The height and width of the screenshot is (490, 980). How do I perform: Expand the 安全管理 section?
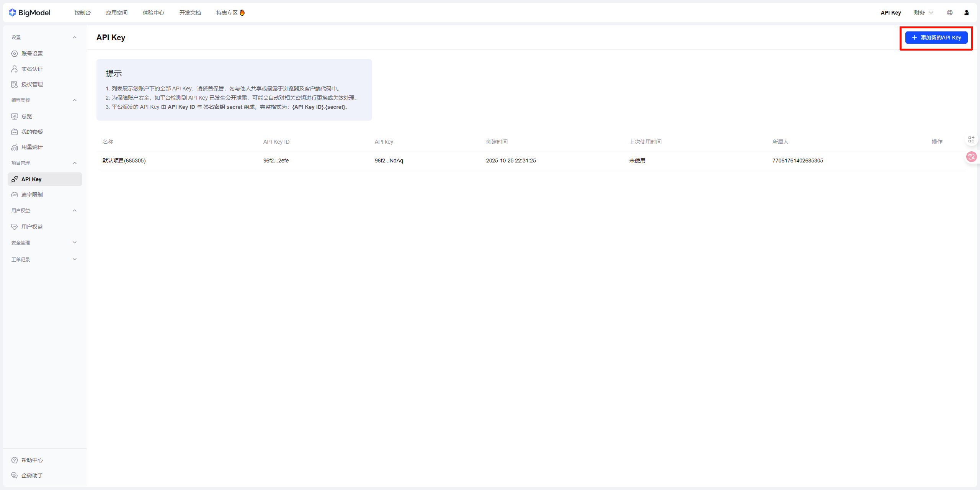(75, 242)
